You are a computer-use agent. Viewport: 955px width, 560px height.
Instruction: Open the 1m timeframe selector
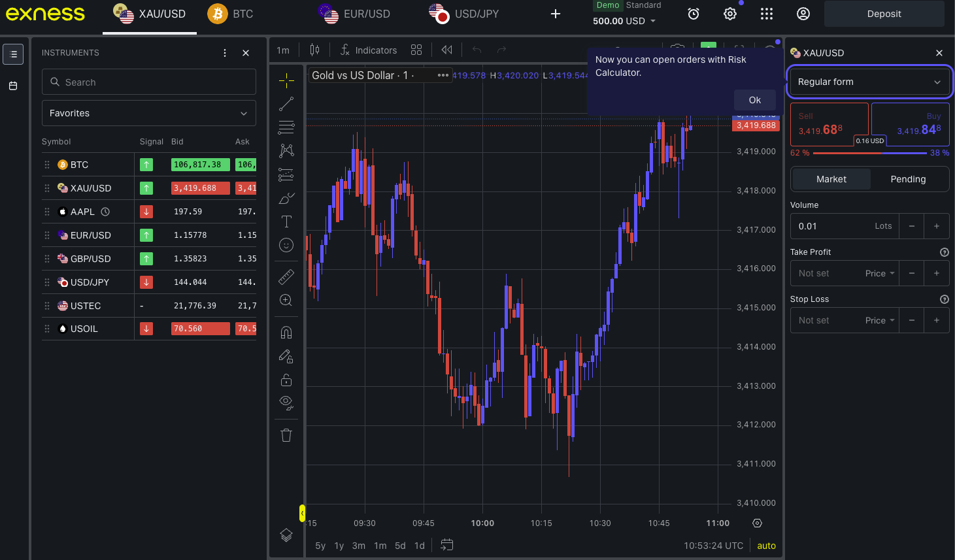[x=283, y=50]
